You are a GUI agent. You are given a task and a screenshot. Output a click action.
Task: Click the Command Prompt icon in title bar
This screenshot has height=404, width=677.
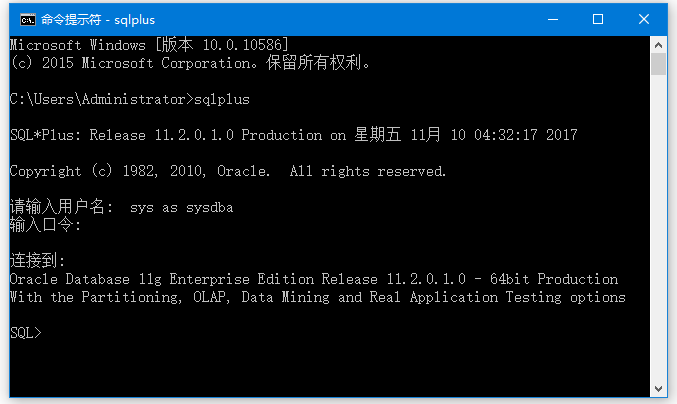(x=28, y=19)
